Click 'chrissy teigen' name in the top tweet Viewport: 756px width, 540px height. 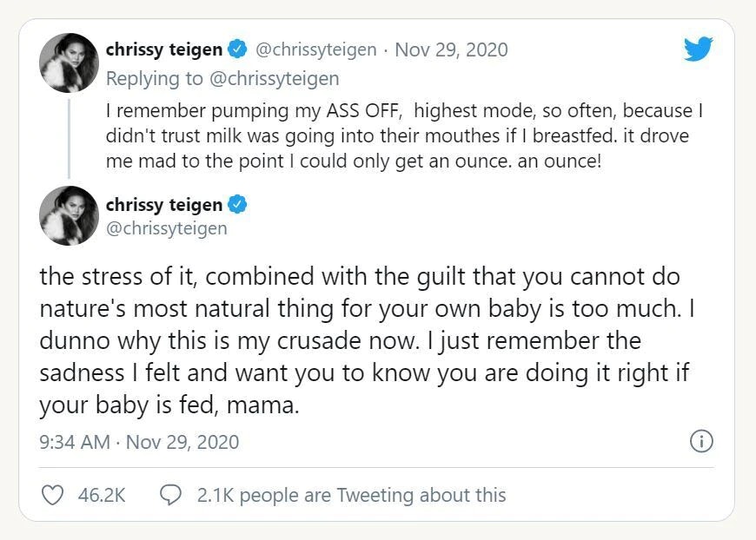163,49
